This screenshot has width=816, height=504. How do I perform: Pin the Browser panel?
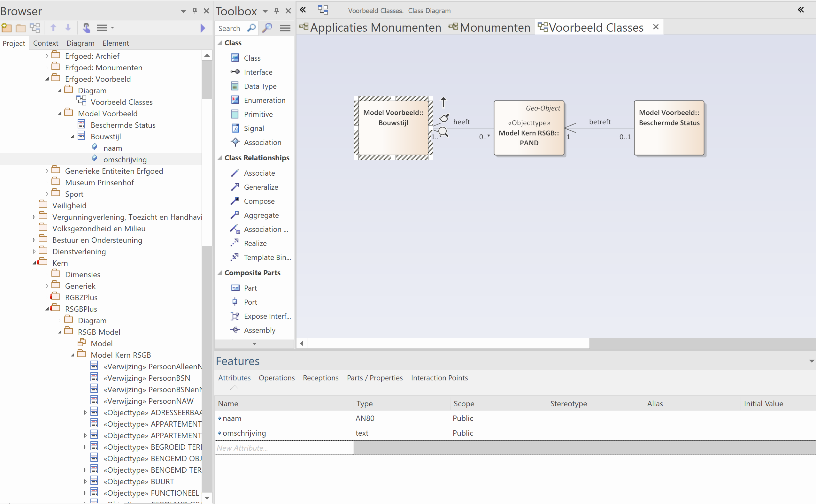[195, 11]
